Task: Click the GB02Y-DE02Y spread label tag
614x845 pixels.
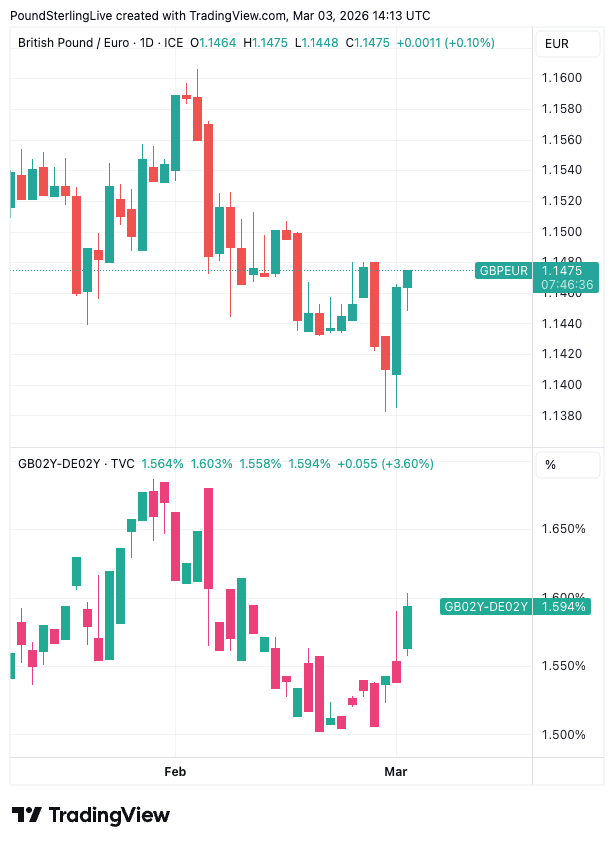Action: click(x=485, y=606)
